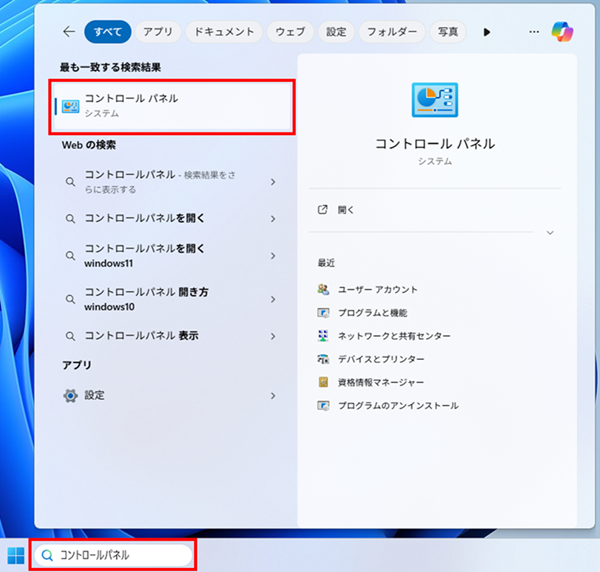Show more filters with the play arrow
Screen dimensions: 600x572
point(487,32)
